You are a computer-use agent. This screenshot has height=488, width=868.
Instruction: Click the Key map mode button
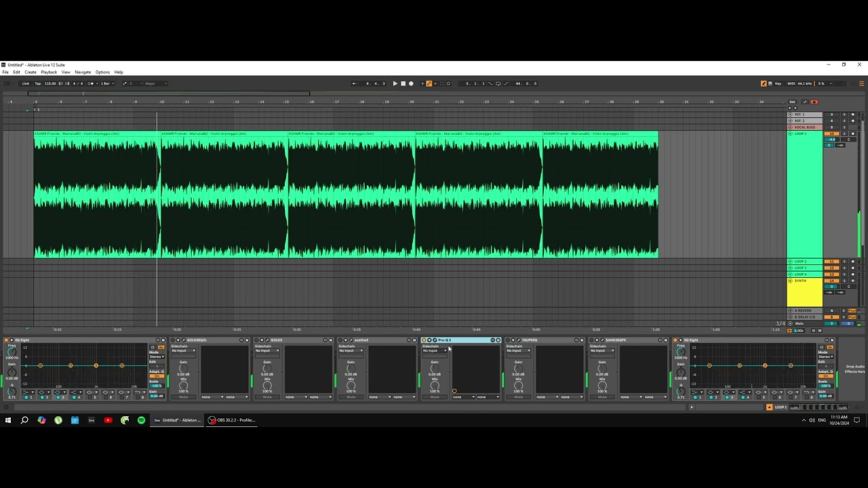pos(778,83)
